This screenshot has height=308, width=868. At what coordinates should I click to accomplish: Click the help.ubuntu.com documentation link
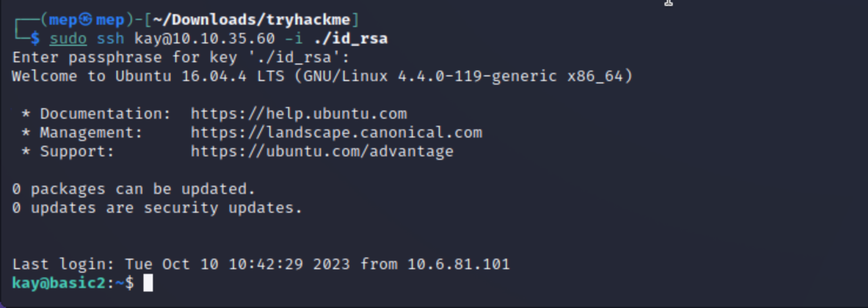coord(299,113)
